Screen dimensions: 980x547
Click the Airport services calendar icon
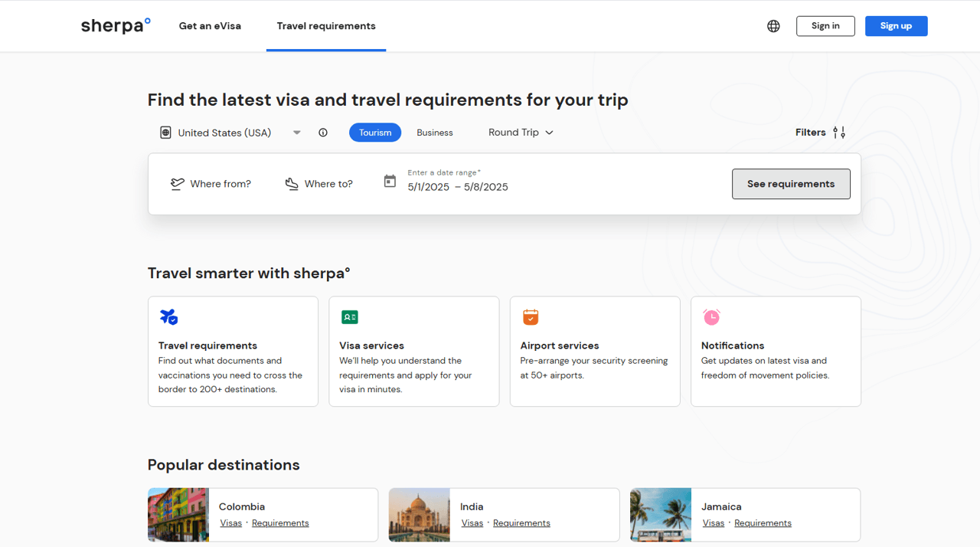tap(531, 316)
